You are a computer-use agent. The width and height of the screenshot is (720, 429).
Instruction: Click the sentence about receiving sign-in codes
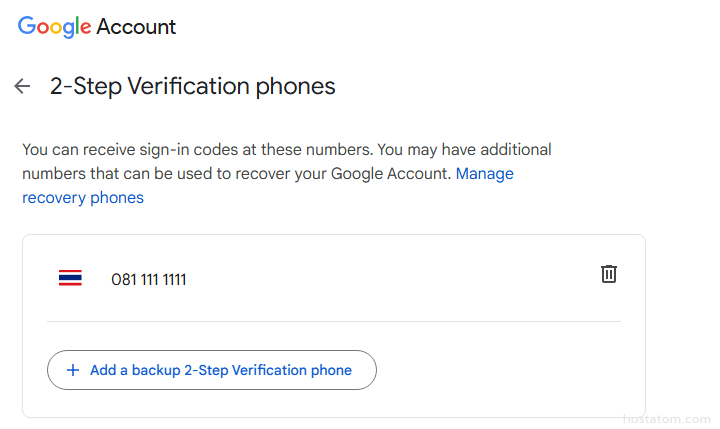[198, 150]
